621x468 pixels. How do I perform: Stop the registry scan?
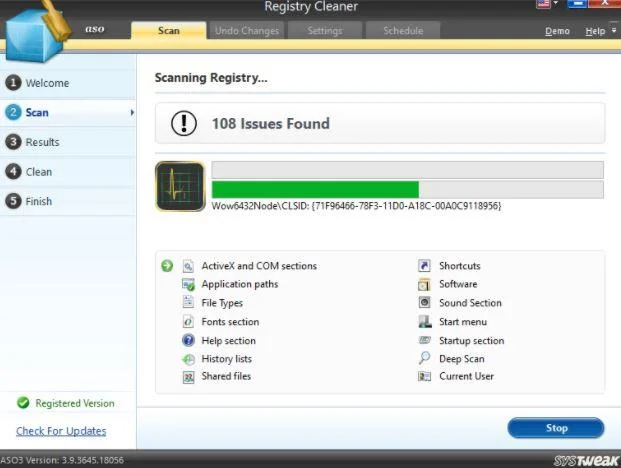click(x=556, y=428)
